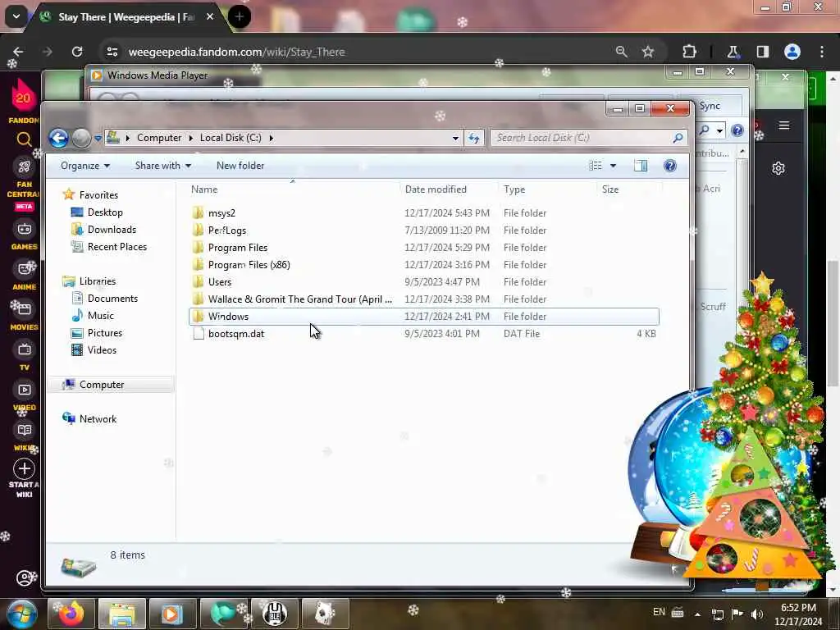Viewport: 840px width, 630px height.
Task: Open Desktop in Favorites
Action: pyautogui.click(x=105, y=212)
